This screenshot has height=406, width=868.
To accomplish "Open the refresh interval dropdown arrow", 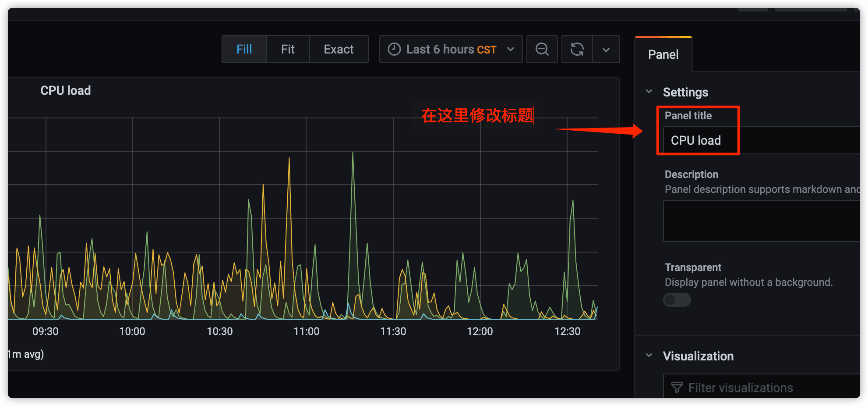I will tap(606, 49).
